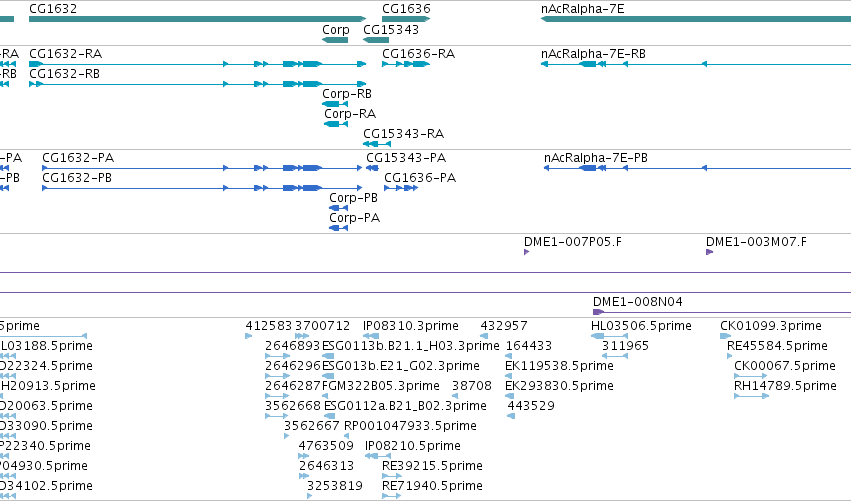The height and width of the screenshot is (501, 851).
Task: Click the RH14789.5prime EST label
Action: 785,386
